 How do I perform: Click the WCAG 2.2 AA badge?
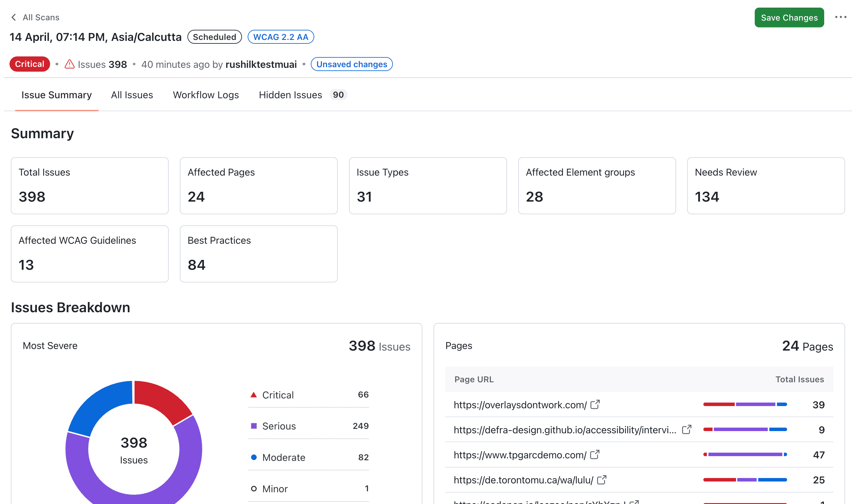pos(280,37)
